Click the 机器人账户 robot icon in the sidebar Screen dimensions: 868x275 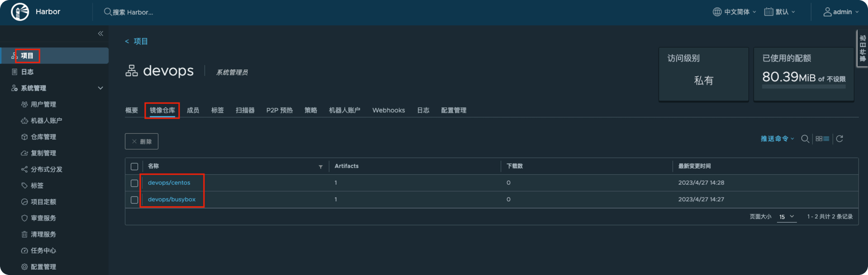click(24, 121)
